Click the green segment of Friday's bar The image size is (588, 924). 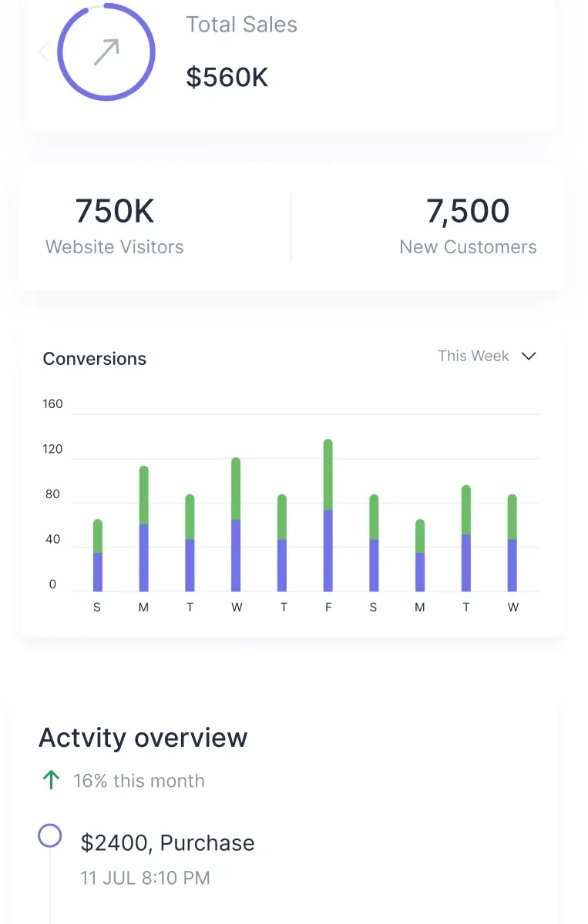328,474
